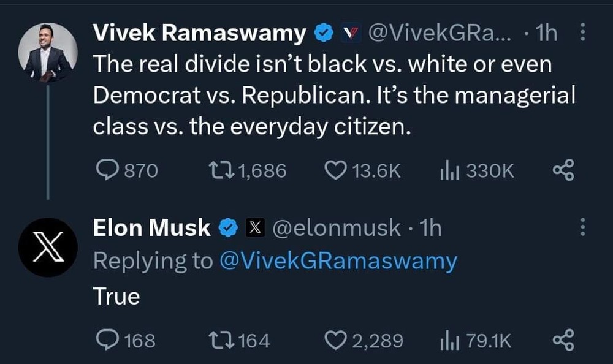613x364 pixels.
Task: Like Elon Musk's "True" reply
Action: tap(335, 339)
